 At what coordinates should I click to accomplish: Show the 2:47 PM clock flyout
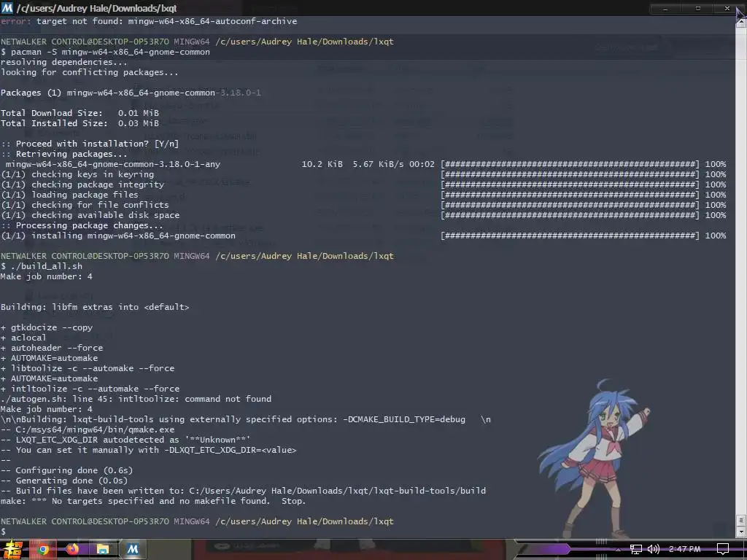click(684, 549)
